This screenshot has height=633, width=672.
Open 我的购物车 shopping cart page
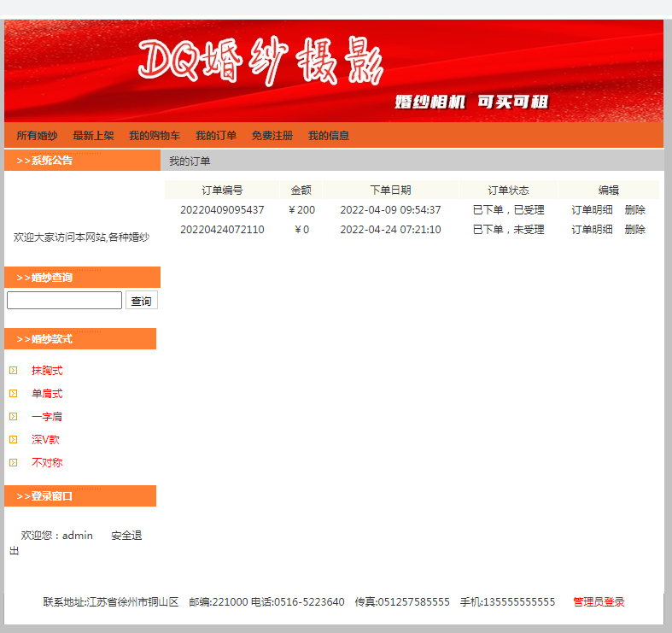[x=155, y=136]
